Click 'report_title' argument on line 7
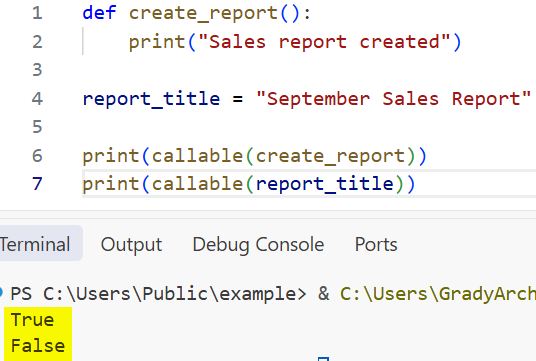 click(324, 184)
